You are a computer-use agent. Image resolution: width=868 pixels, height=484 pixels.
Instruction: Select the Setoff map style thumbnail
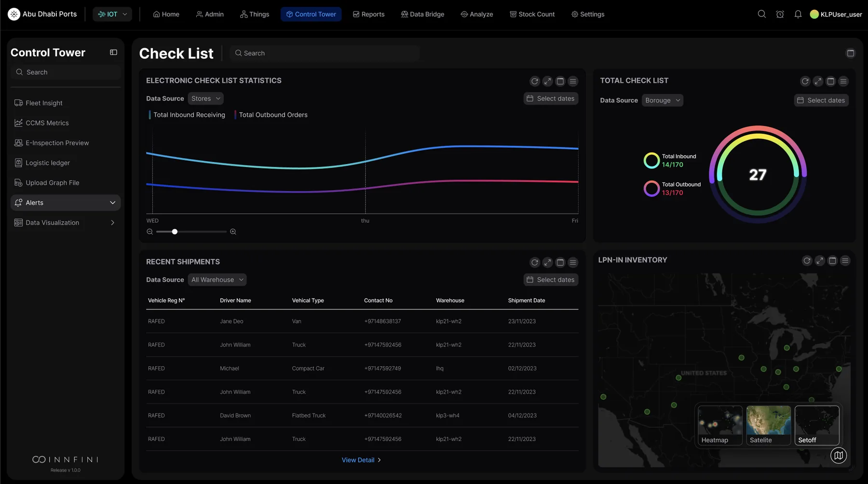coord(817,425)
